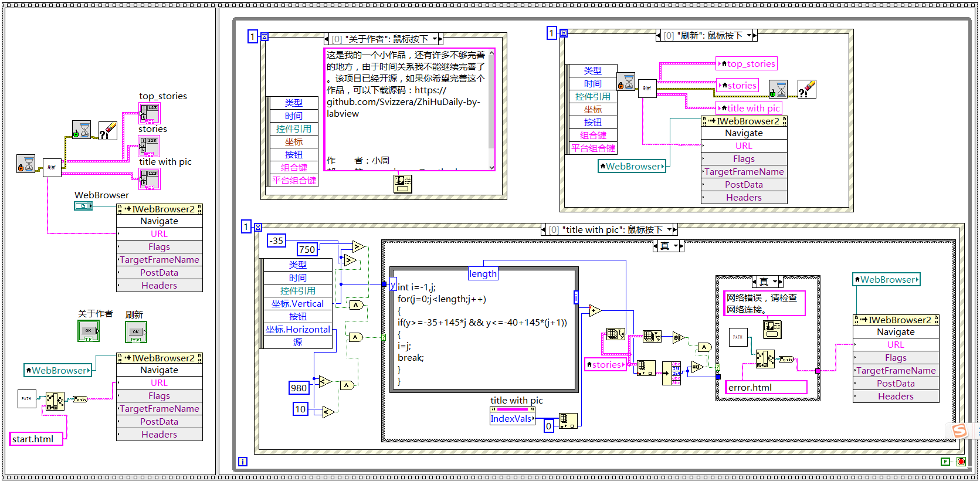
Task: Open the outer 真 case structure selector dropdown
Action: tap(676, 246)
